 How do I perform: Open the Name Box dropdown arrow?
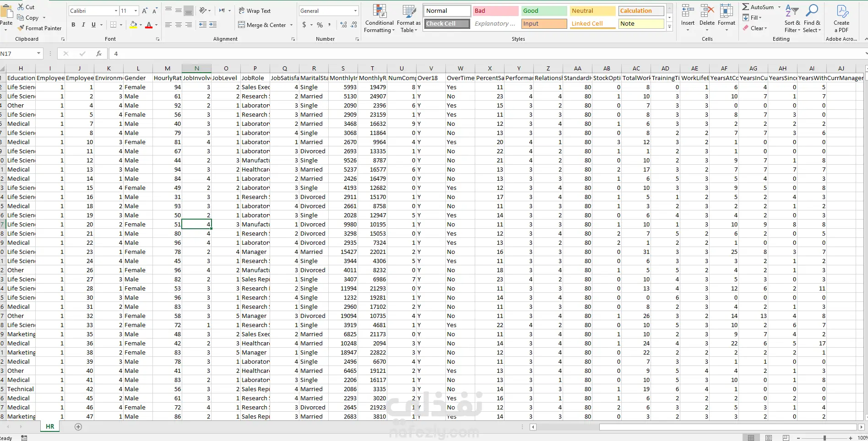click(x=38, y=54)
